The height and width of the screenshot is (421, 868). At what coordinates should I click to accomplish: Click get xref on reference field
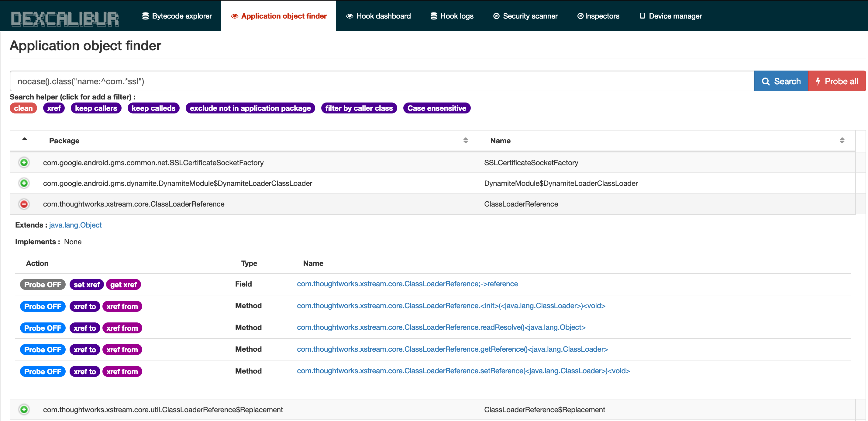123,284
